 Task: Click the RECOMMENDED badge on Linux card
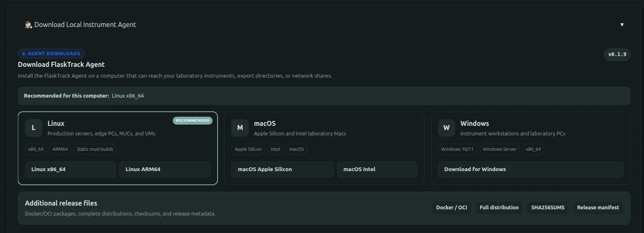pos(193,120)
